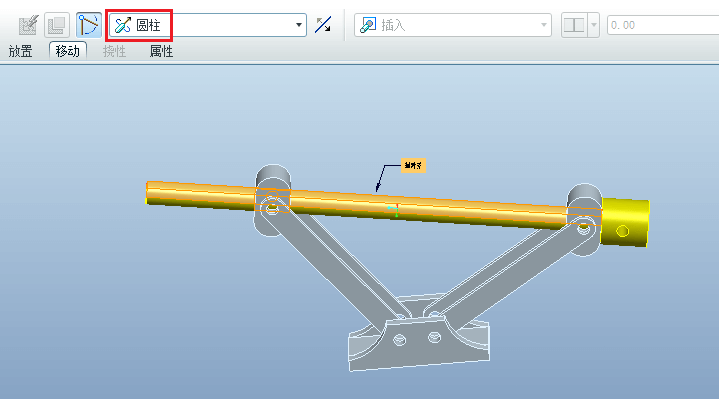Toggle the mechanism connection constraint icon
This screenshot has height=399, width=719.
click(88, 25)
